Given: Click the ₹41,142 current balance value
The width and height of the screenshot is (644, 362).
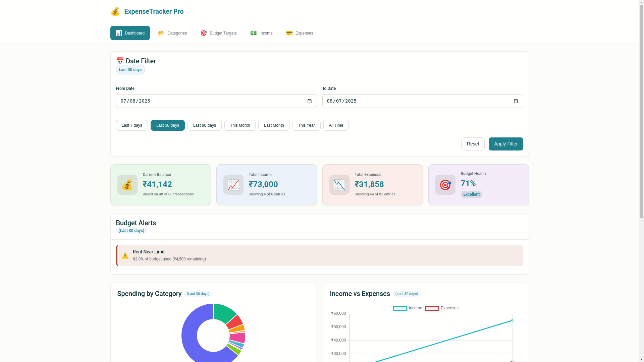Looking at the screenshot, I should point(157,184).
